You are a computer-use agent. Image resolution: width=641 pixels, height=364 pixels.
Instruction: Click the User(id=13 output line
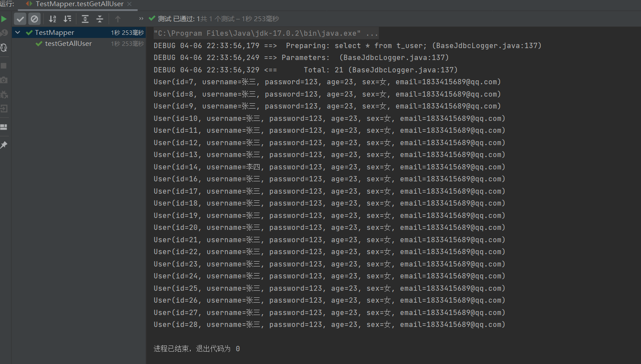(330, 155)
